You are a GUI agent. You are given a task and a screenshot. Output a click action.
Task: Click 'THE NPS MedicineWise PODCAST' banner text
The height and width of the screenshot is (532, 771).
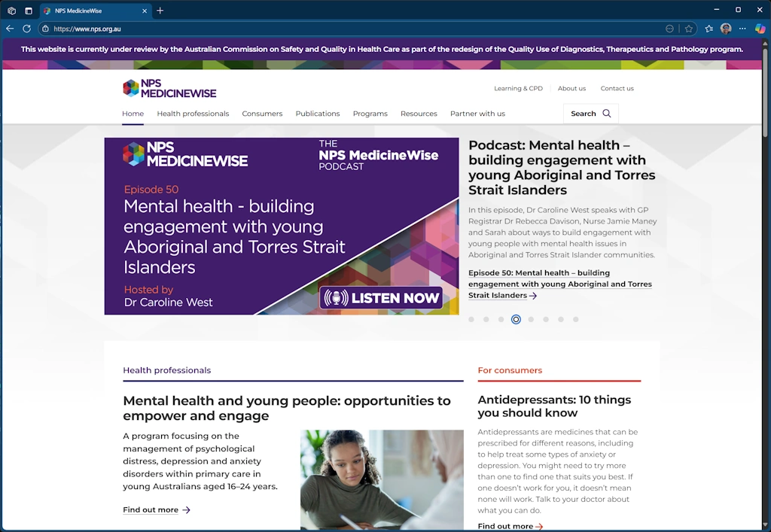(x=378, y=155)
